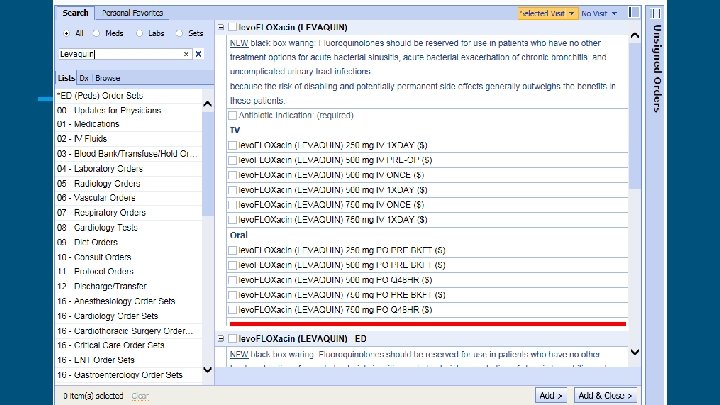Click up arrow of Lists scrollbar
This screenshot has width=720, height=405.
point(208,104)
